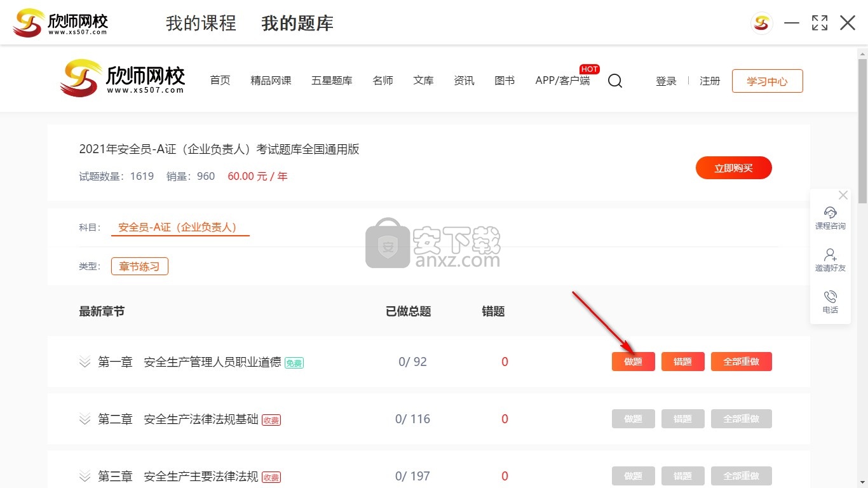Expand 第二章 chapter chevron

tap(85, 419)
